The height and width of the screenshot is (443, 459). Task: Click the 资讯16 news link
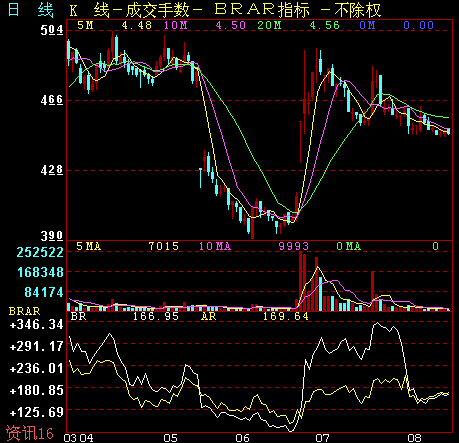pos(30,433)
